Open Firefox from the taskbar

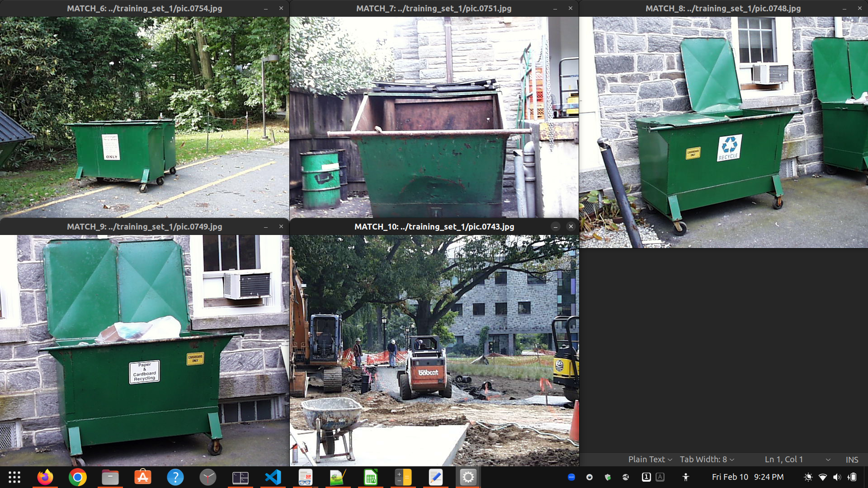[45, 477]
